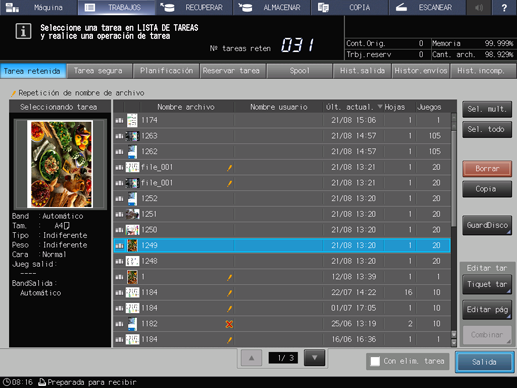Click the print-status icon of job 1174
This screenshot has height=388, width=517.
[119, 120]
